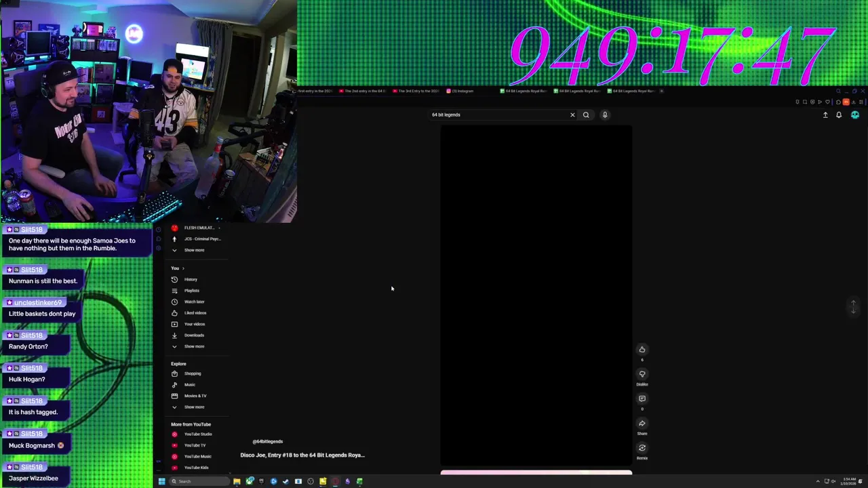Open Shopping under Explore
Screen dimensions: 868x488
[x=193, y=373]
